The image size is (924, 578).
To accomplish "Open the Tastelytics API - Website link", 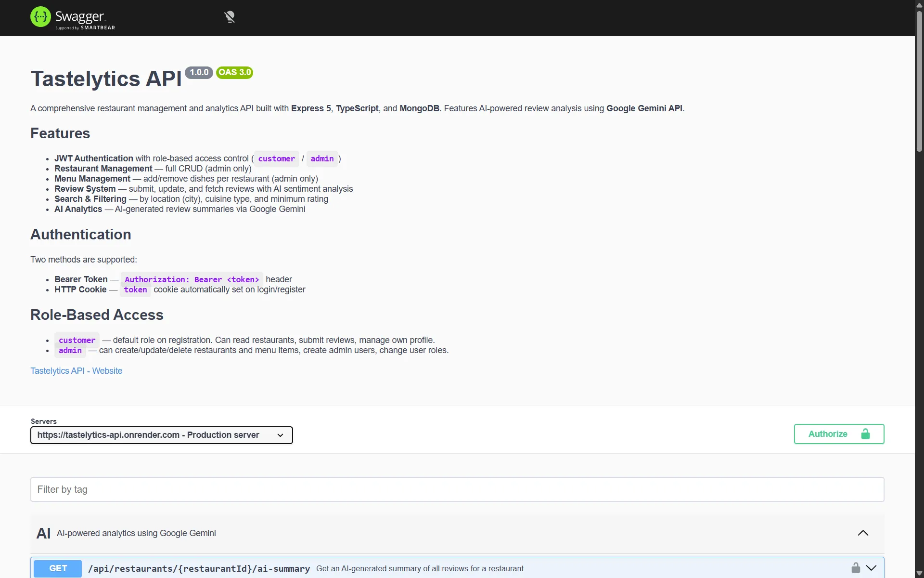I will (x=77, y=371).
